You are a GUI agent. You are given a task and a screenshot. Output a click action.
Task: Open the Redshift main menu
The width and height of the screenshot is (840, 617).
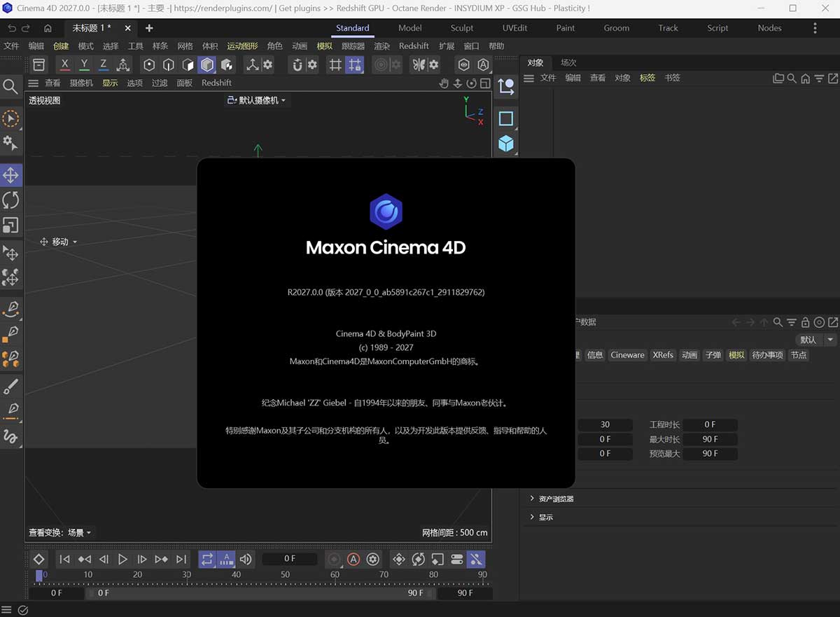pos(414,46)
